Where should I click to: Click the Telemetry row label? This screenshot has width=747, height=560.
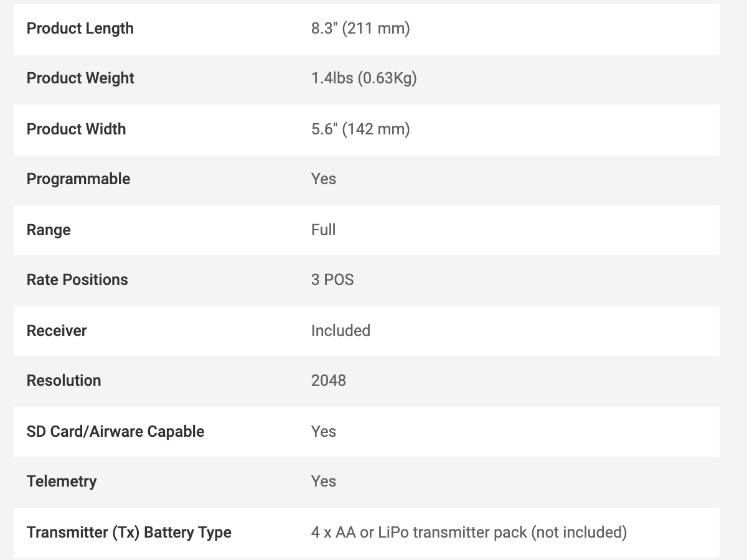tap(62, 482)
